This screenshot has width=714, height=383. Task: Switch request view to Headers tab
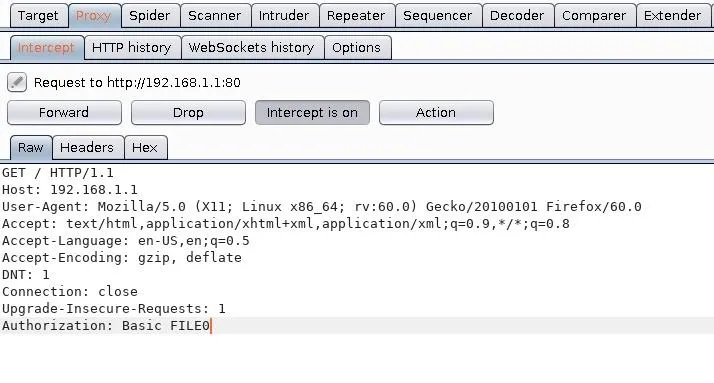[x=87, y=148]
